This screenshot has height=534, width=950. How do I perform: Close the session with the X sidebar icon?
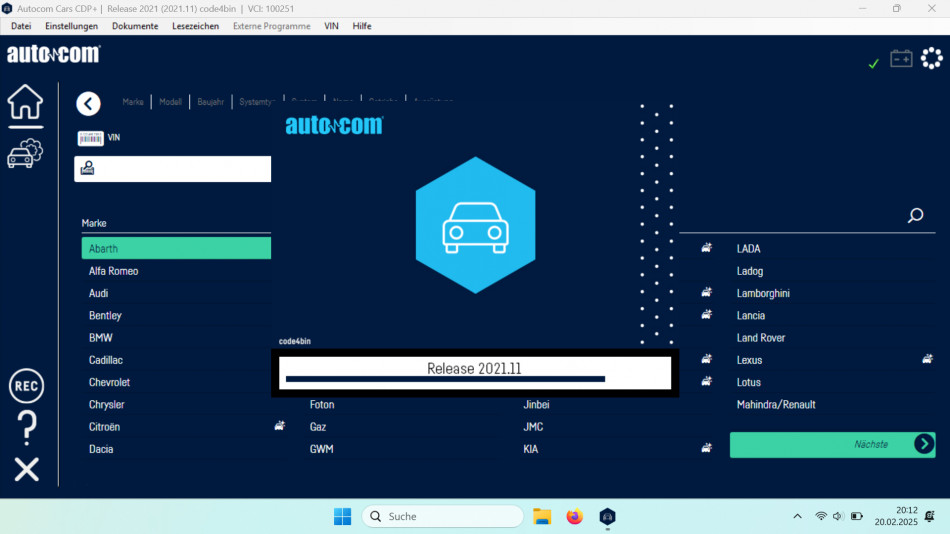click(x=27, y=470)
